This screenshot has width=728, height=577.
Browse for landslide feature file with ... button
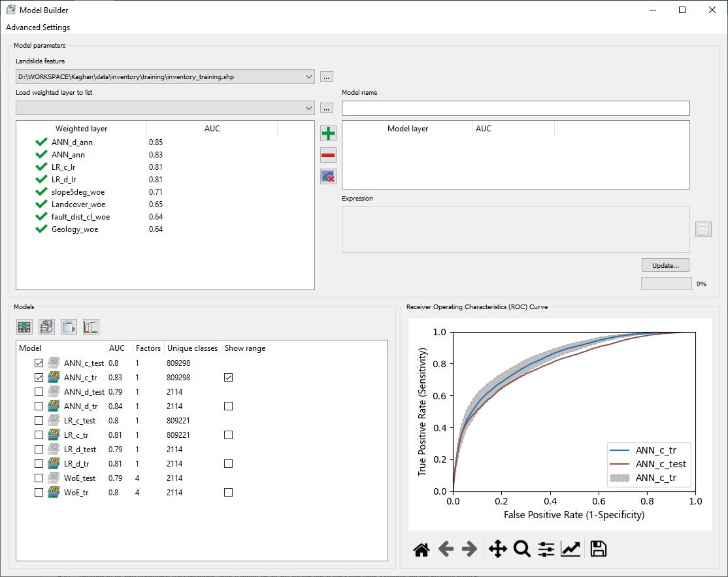[327, 76]
